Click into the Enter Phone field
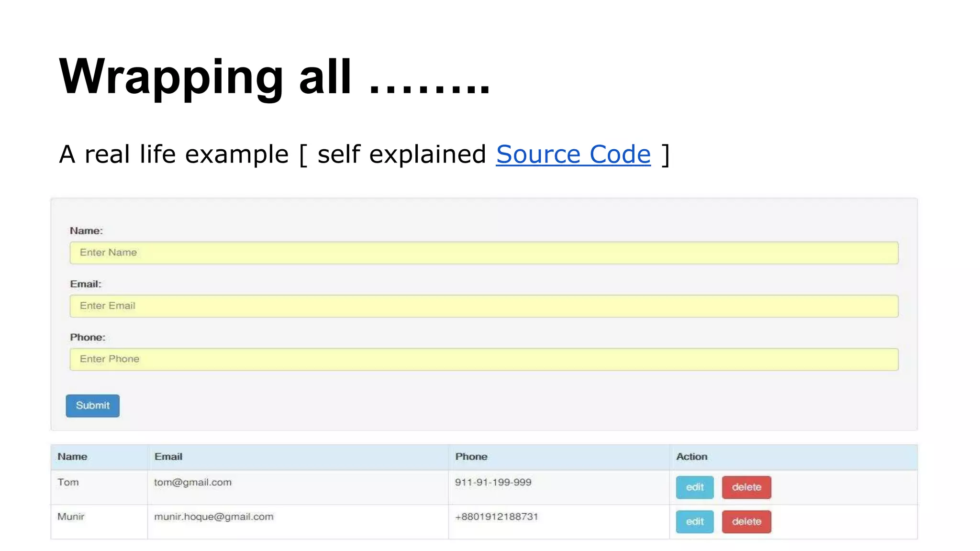Viewport: 980px width, 551px height. 484,359
